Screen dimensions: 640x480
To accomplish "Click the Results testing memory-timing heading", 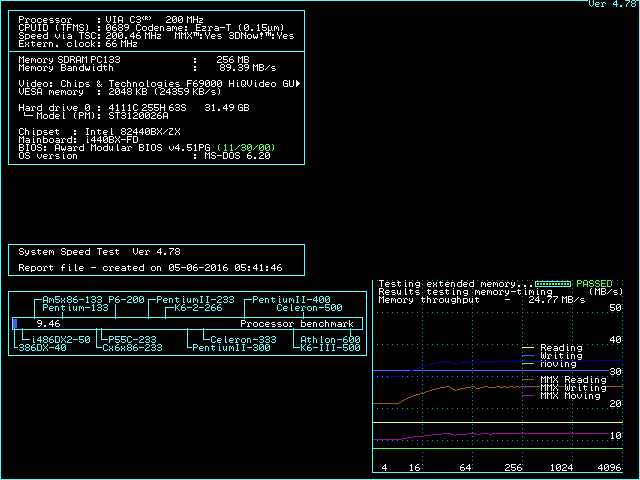I will (x=465, y=292).
